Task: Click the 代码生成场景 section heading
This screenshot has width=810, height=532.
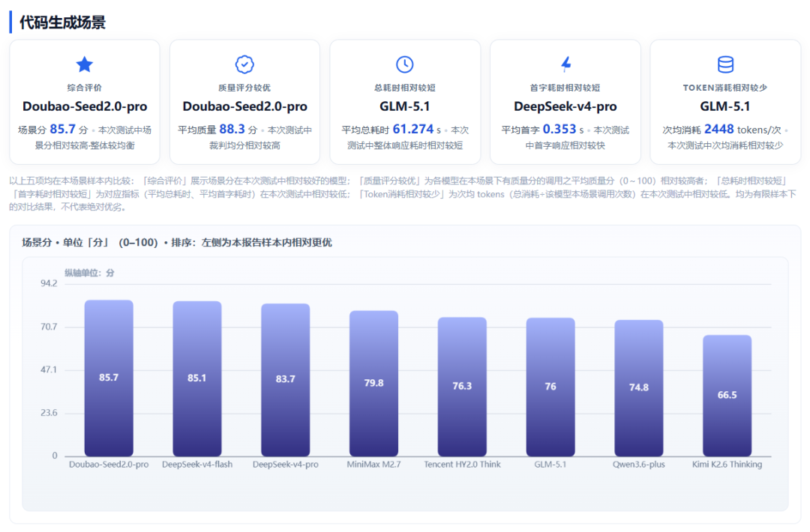Action: pos(62,22)
